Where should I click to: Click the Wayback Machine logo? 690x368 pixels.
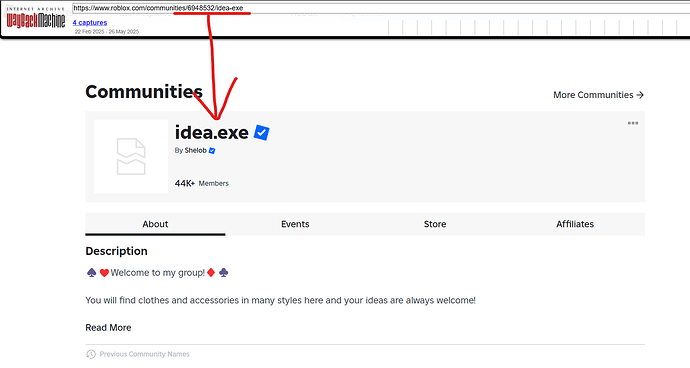[x=36, y=18]
